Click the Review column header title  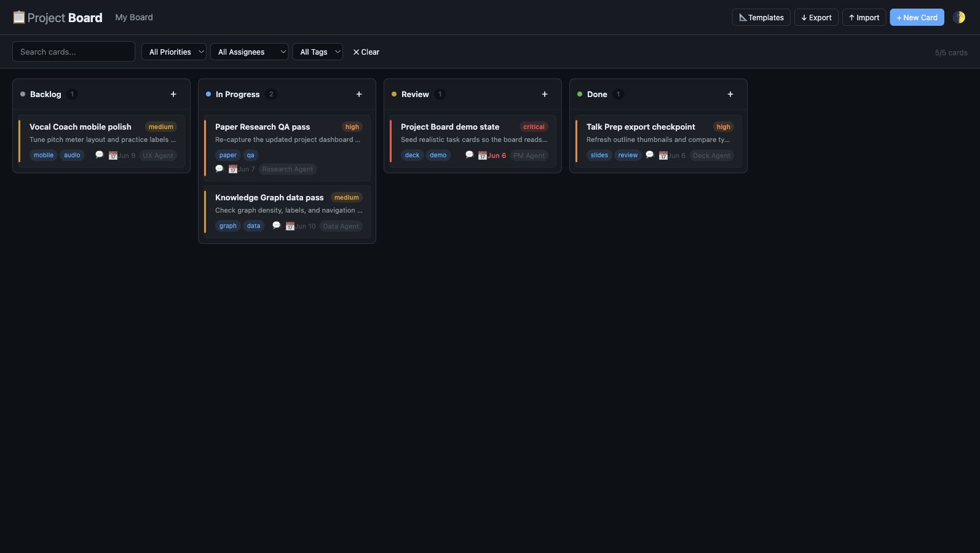click(415, 94)
